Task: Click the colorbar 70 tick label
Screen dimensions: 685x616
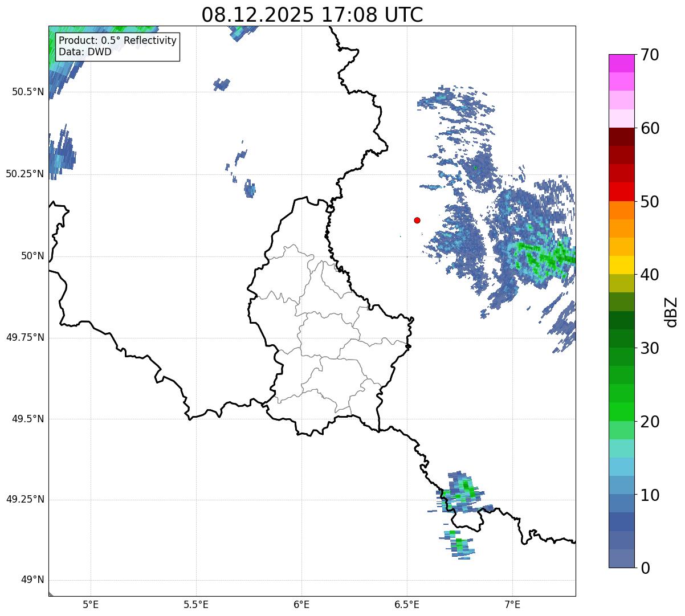Action: tap(650, 55)
